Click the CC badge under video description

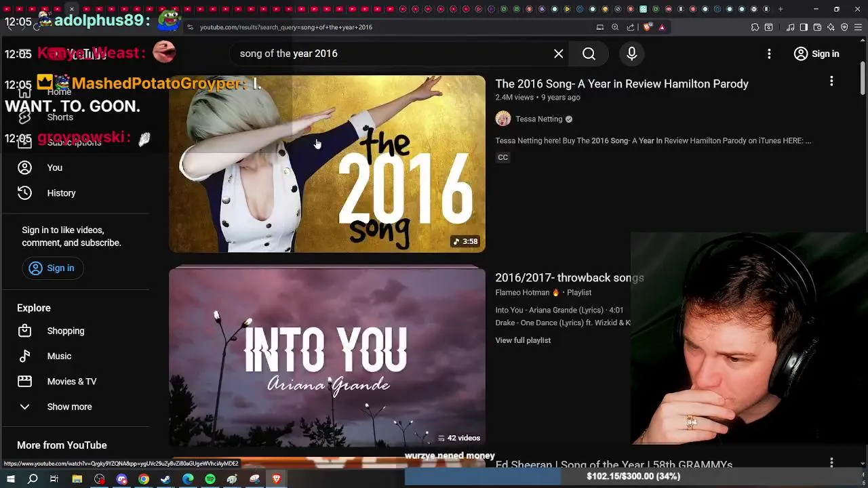pyautogui.click(x=502, y=157)
